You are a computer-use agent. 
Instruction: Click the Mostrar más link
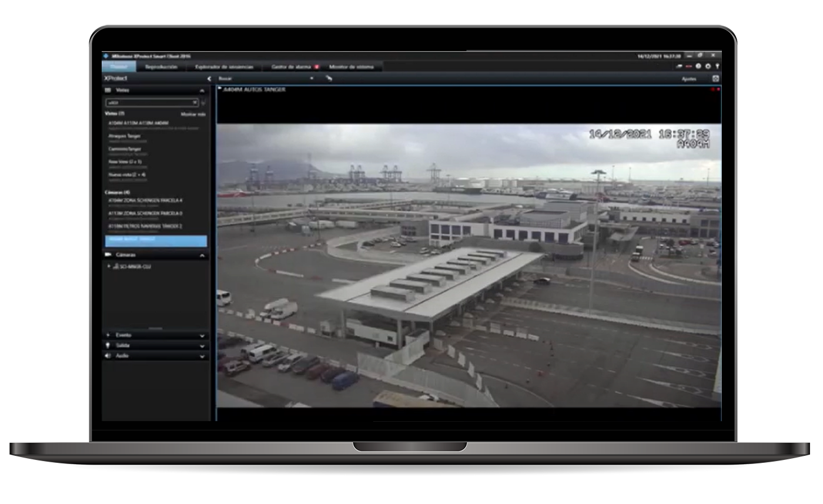193,114
